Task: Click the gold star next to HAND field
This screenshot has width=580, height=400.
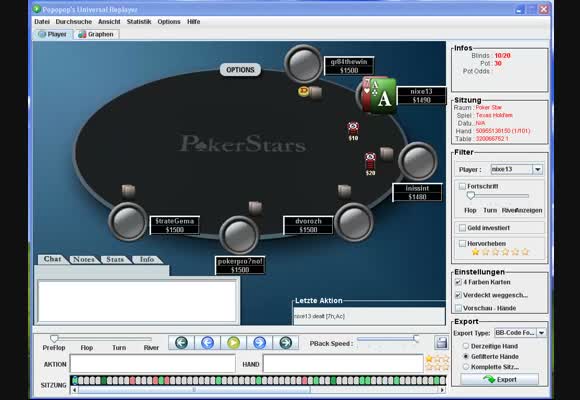Action: pyautogui.click(x=429, y=359)
